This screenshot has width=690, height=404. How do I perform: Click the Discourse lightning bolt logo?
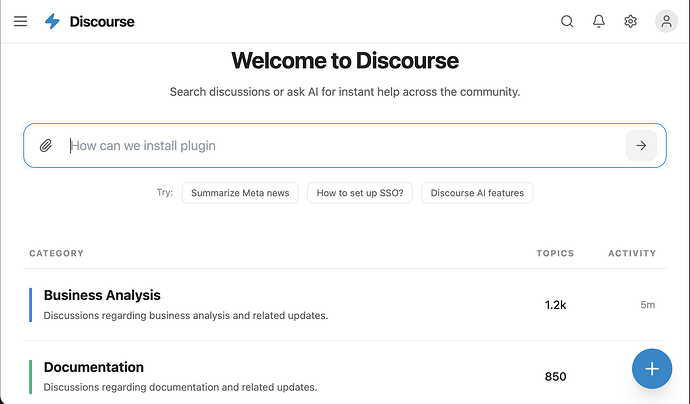point(52,21)
